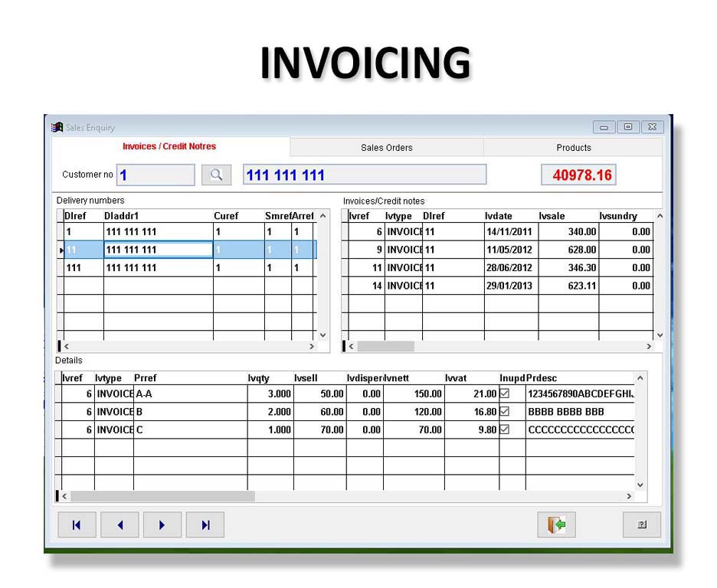
Task: Go to the previous record arrow button
Action: (120, 524)
